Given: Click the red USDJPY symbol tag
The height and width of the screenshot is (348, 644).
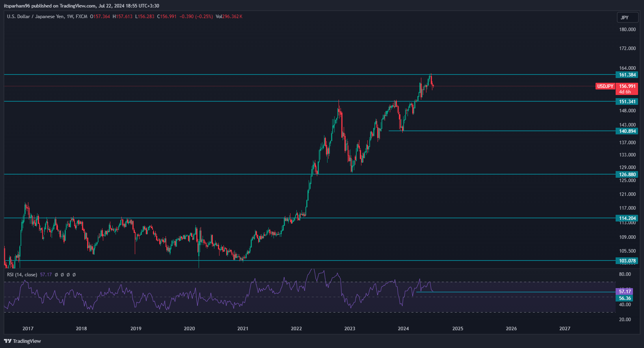Looking at the screenshot, I should point(605,86).
